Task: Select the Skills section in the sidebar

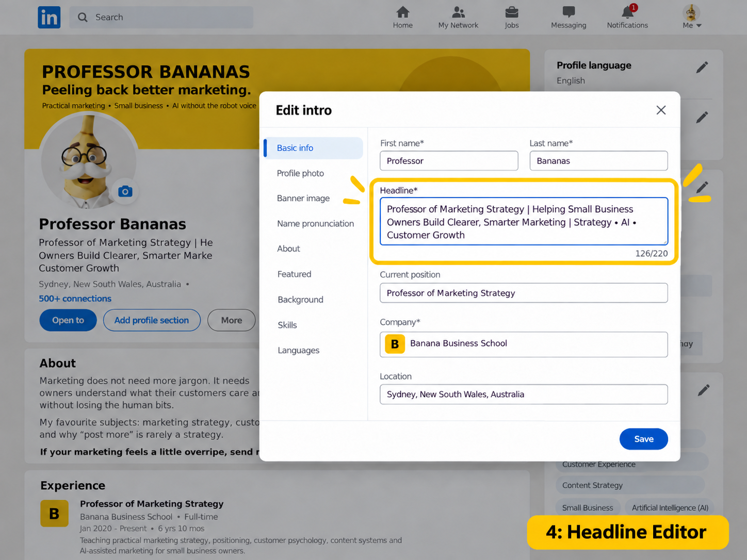Action: pos(287,325)
